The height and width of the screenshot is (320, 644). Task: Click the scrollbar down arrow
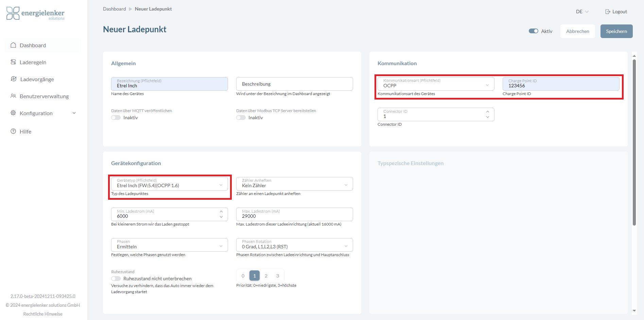[x=634, y=310]
